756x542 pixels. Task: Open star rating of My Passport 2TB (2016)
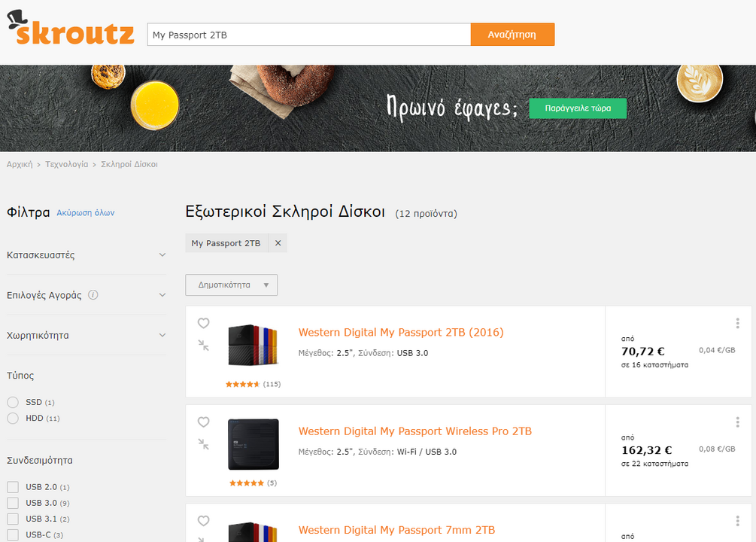point(242,384)
